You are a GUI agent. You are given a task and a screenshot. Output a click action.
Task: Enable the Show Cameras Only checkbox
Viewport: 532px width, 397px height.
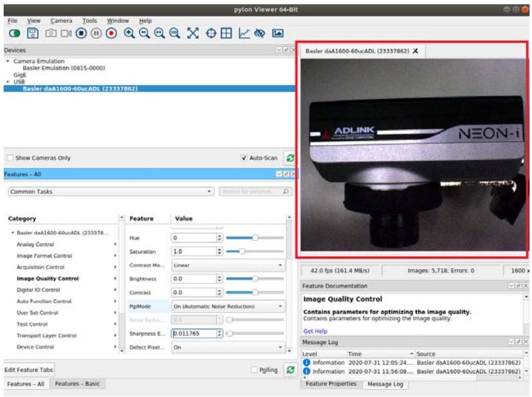coord(10,158)
